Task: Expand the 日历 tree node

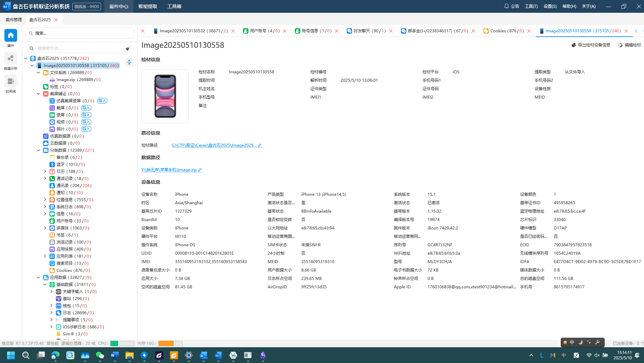Action: (x=45, y=172)
